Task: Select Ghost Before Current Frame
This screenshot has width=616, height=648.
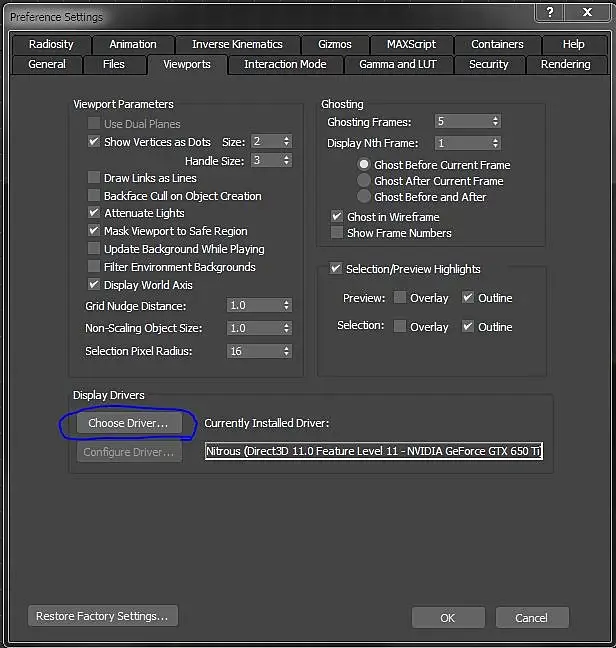Action: click(364, 164)
